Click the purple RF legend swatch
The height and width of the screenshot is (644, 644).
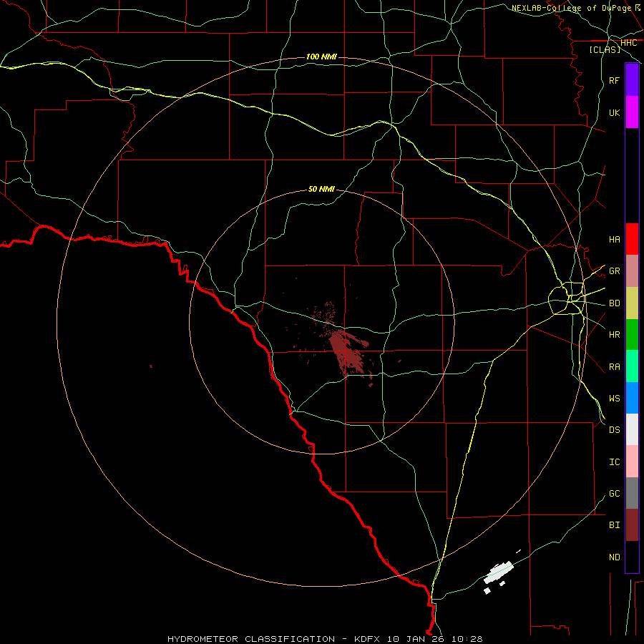632,80
